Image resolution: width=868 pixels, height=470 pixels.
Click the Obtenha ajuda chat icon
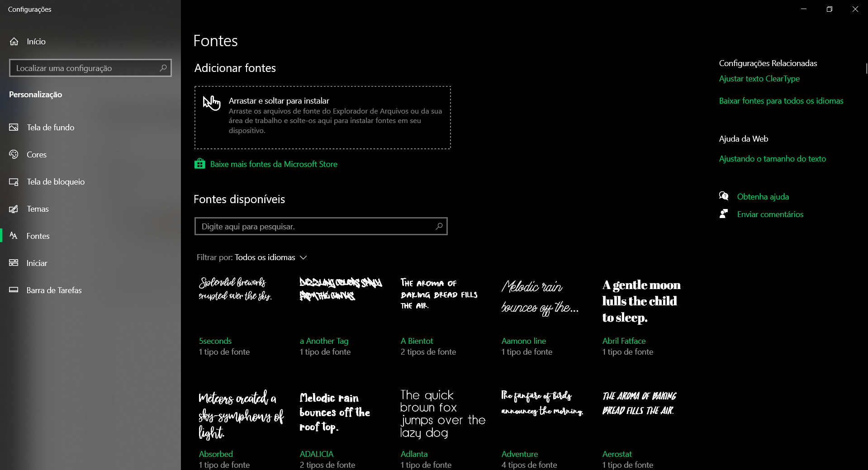click(x=724, y=196)
